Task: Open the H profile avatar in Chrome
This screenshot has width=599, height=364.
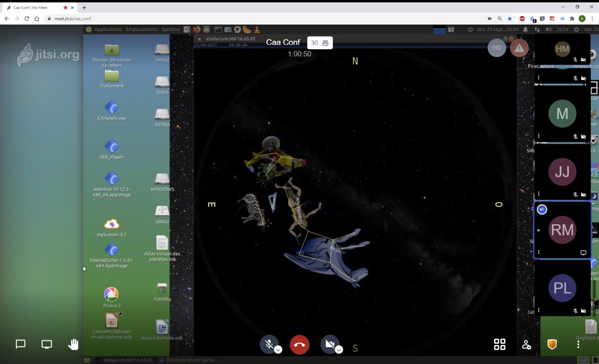Action: 582,18
